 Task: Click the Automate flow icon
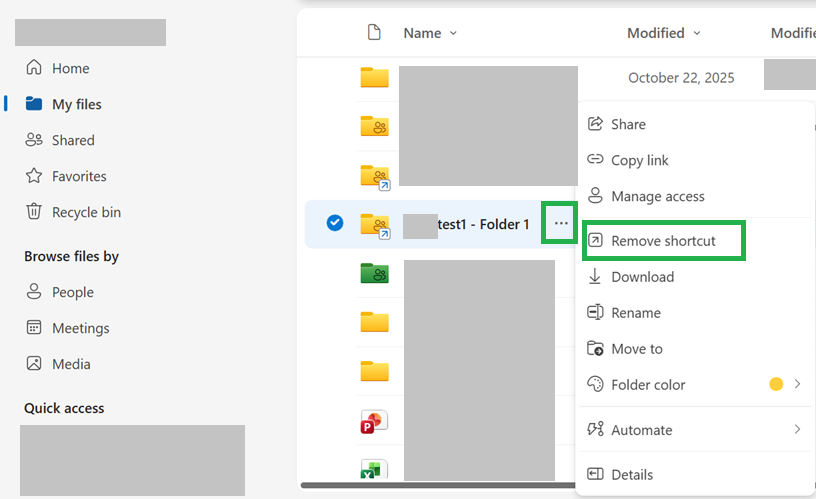595,429
